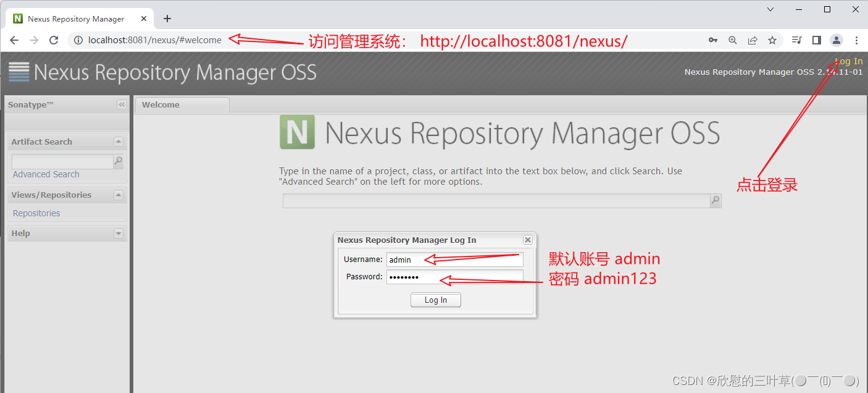Click the large Nexus N logo on Welcome page
Viewport: 868px width, 393px height.
point(297,132)
